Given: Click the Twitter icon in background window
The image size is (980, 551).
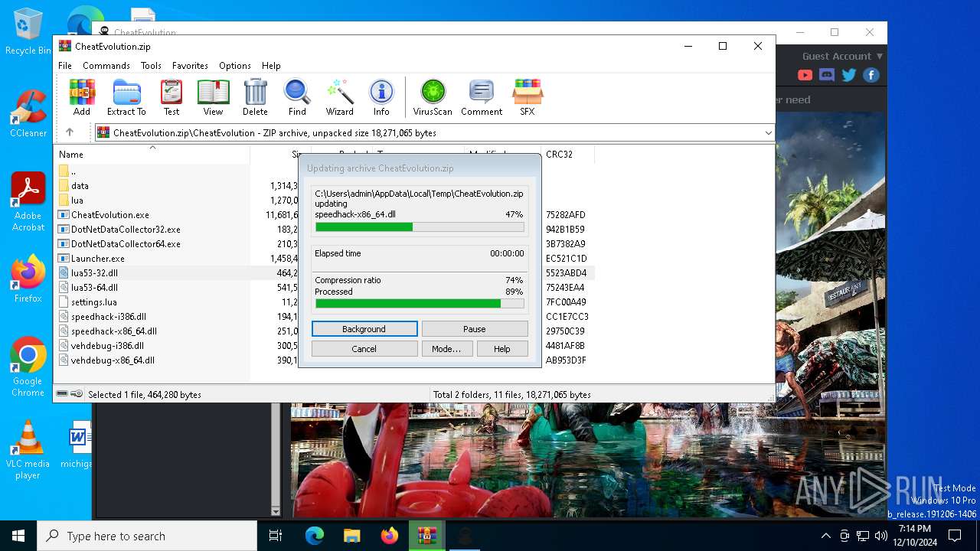Looking at the screenshot, I should click(849, 75).
